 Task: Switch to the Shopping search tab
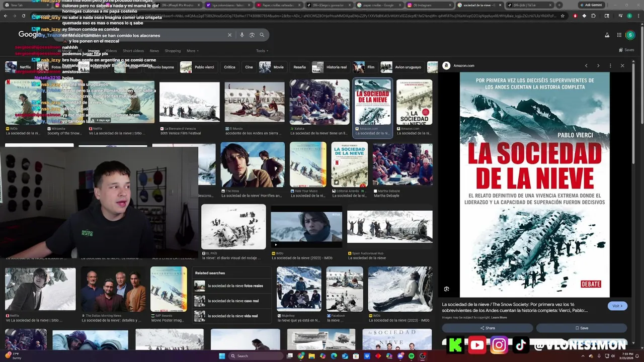[x=173, y=51]
